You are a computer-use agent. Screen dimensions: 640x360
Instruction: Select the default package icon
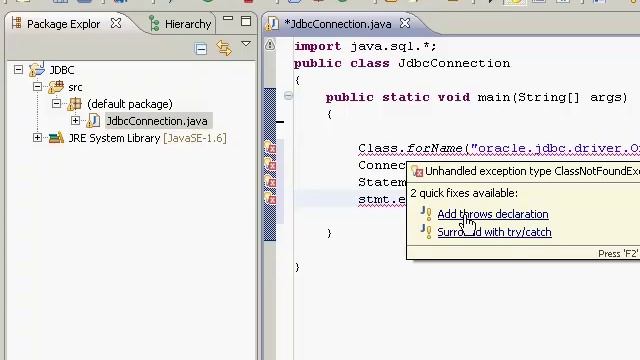click(x=75, y=104)
